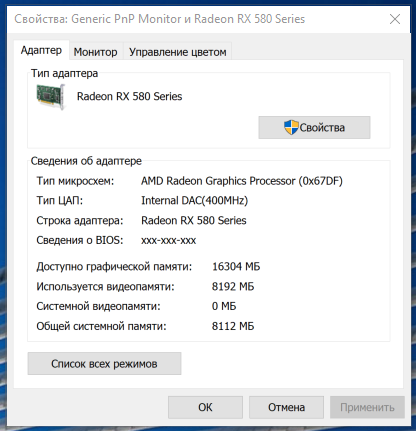
Task: Confirm with the ОК button
Action: click(205, 407)
